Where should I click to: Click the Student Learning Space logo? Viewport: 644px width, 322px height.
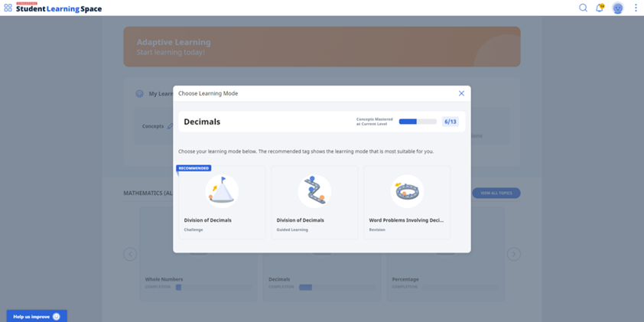coord(58,8)
